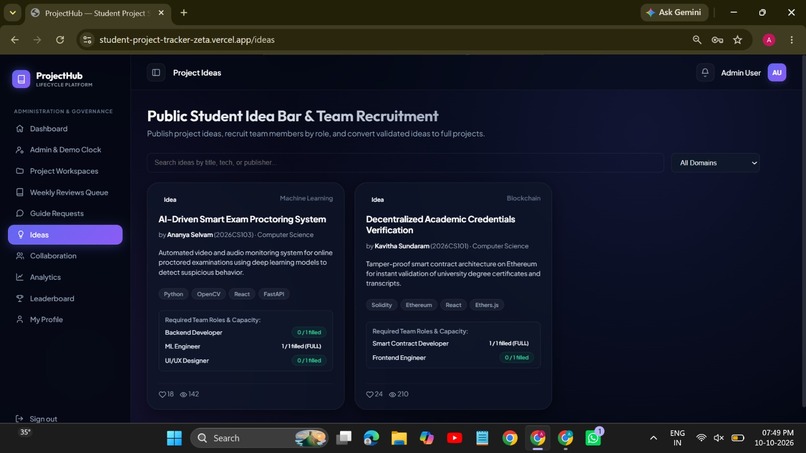Screen dimensions: 806x453
Task: Click the ProjectHub logo icon
Action: pyautogui.click(x=21, y=79)
